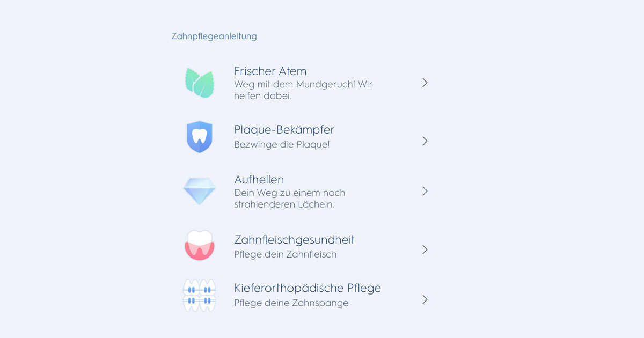Expand the Kieferorthopädische Pflege chevron
Screen dimensions: 644x338
(425, 300)
